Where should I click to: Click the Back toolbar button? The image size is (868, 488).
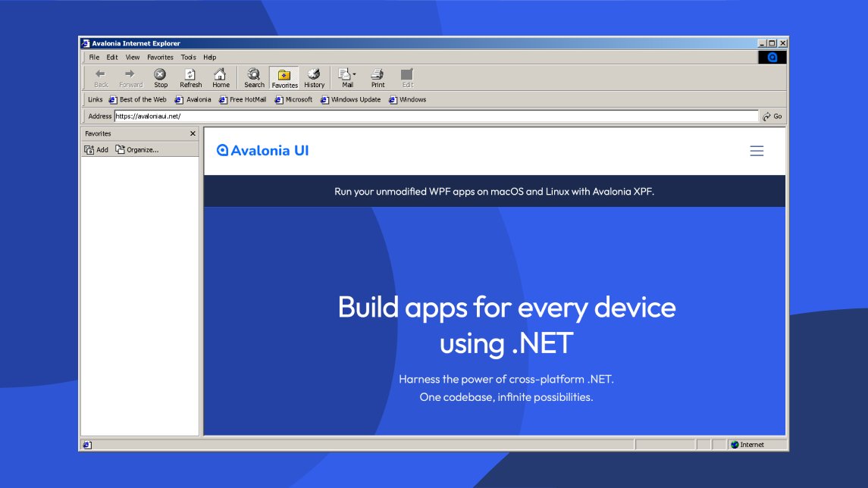pos(101,78)
